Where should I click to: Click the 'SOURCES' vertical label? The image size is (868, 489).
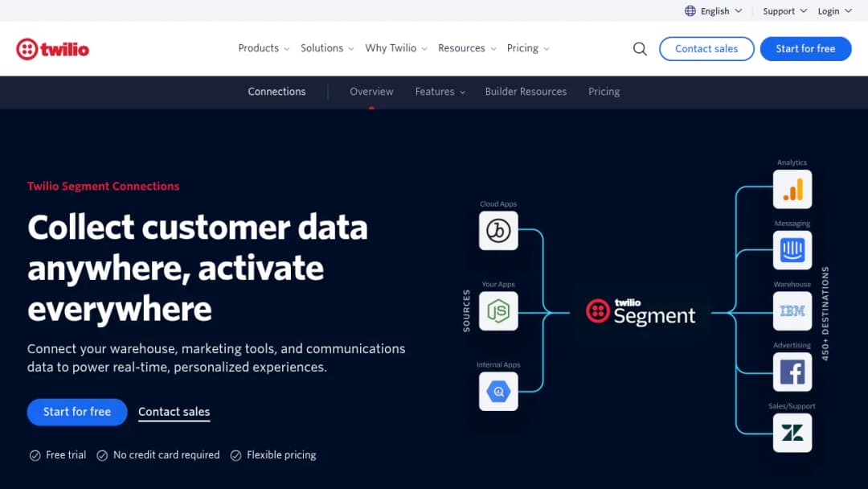(x=466, y=311)
